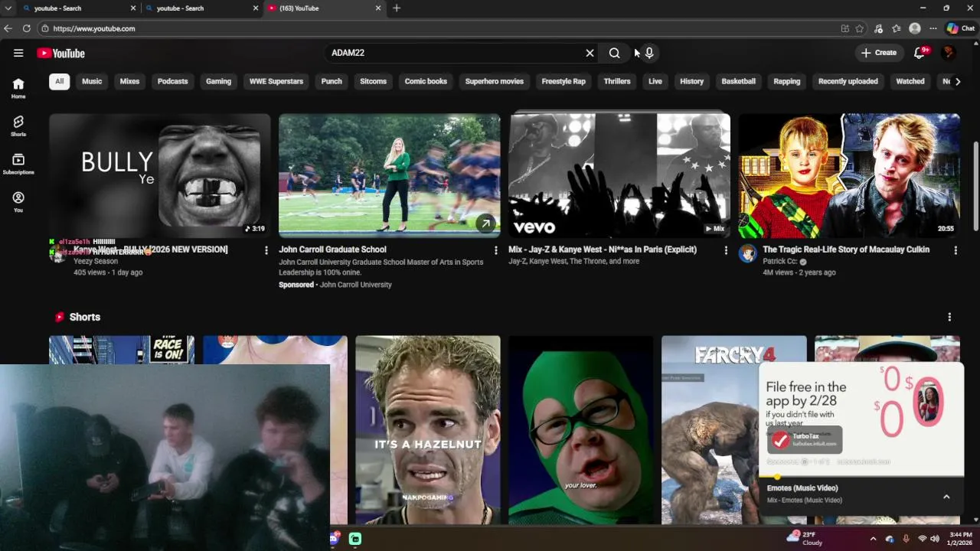Select the WWE Superstars chip
Image resolution: width=980 pixels, height=551 pixels.
pos(276,81)
